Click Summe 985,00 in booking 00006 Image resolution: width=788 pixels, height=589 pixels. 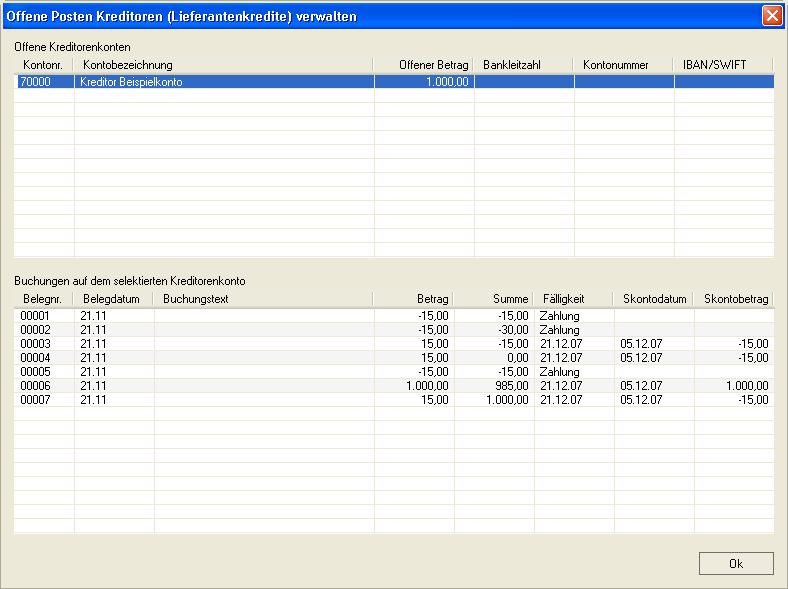click(x=512, y=385)
